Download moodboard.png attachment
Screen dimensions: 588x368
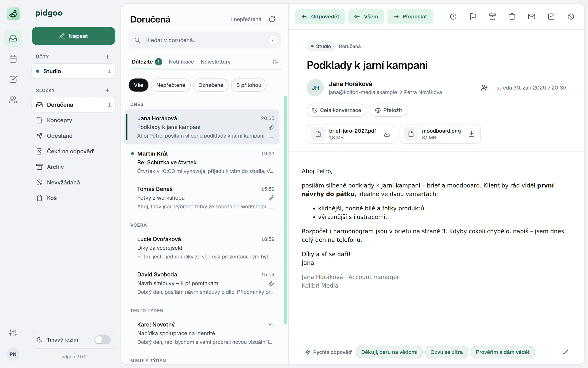click(471, 134)
